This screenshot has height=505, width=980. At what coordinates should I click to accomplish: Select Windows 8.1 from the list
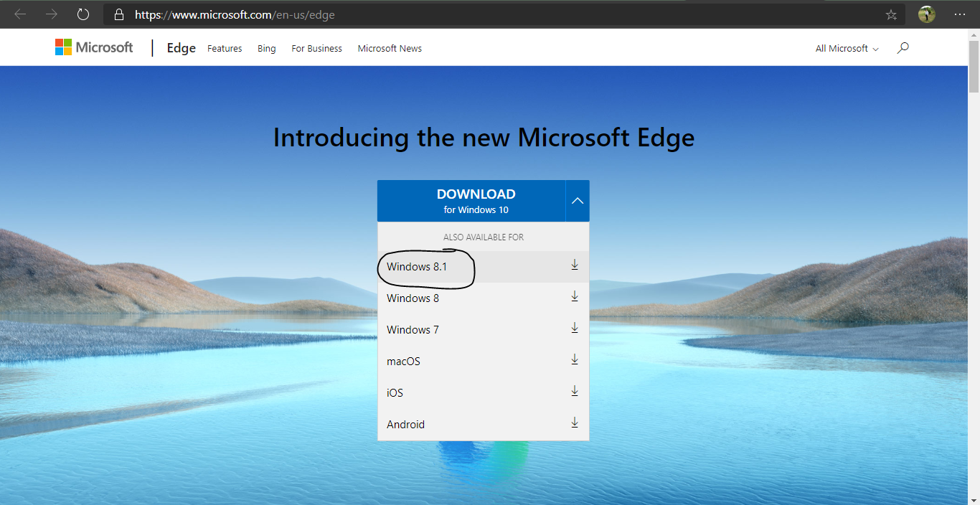click(484, 267)
